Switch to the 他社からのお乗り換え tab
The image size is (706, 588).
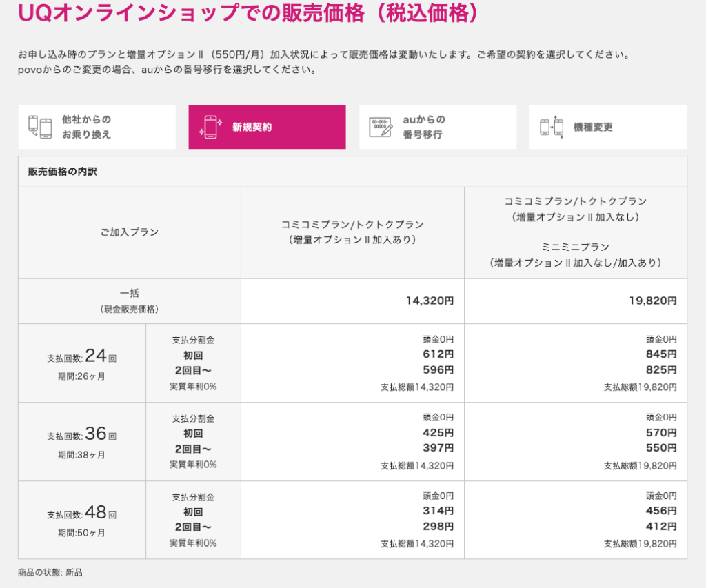(x=97, y=127)
